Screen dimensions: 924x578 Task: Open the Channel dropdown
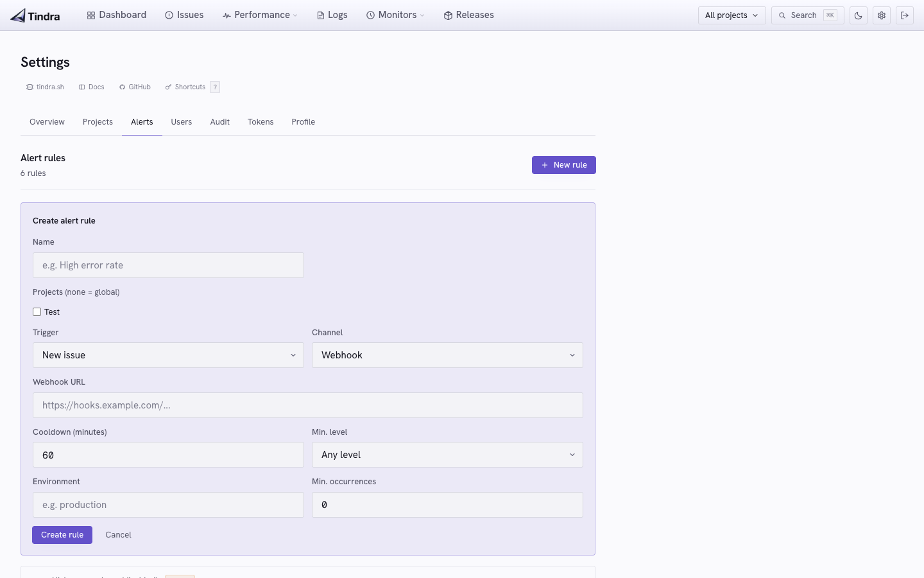(447, 355)
